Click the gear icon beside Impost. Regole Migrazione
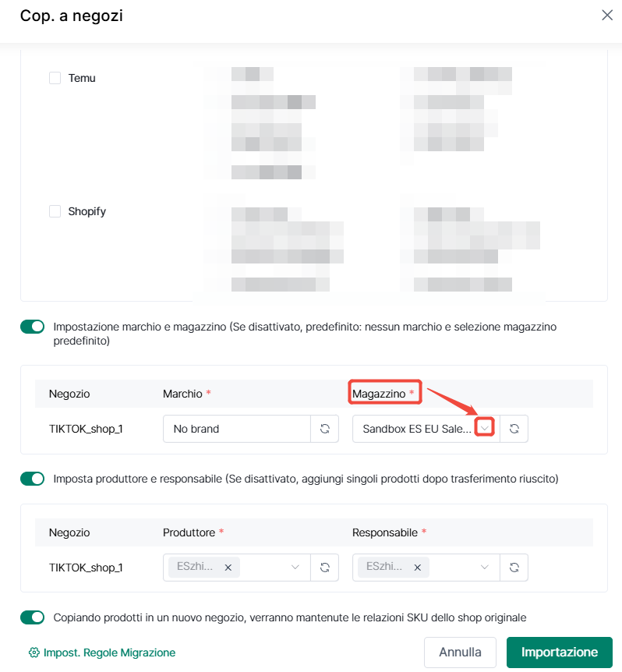The height and width of the screenshot is (672, 622). coord(34,653)
